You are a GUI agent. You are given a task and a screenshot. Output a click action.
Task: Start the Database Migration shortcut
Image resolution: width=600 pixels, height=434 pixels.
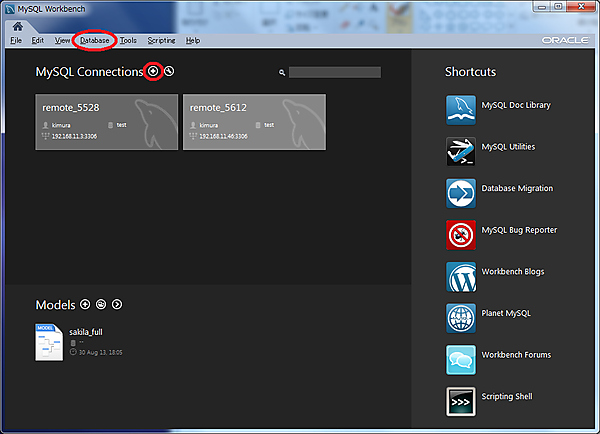click(x=460, y=192)
